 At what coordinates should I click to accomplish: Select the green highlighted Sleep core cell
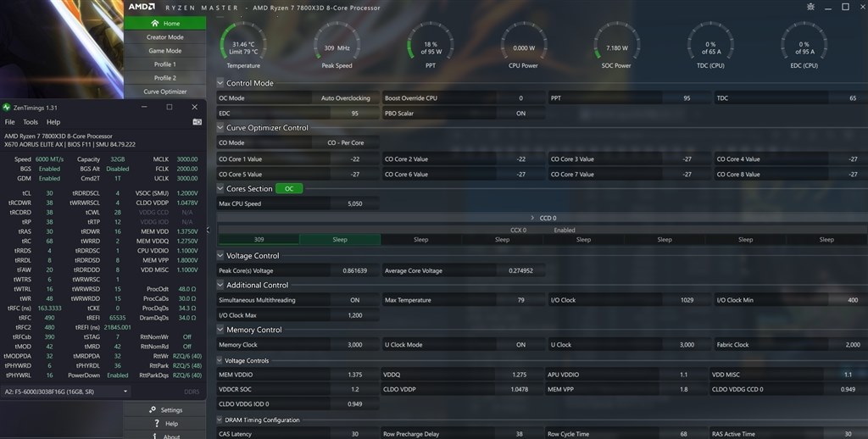[340, 240]
